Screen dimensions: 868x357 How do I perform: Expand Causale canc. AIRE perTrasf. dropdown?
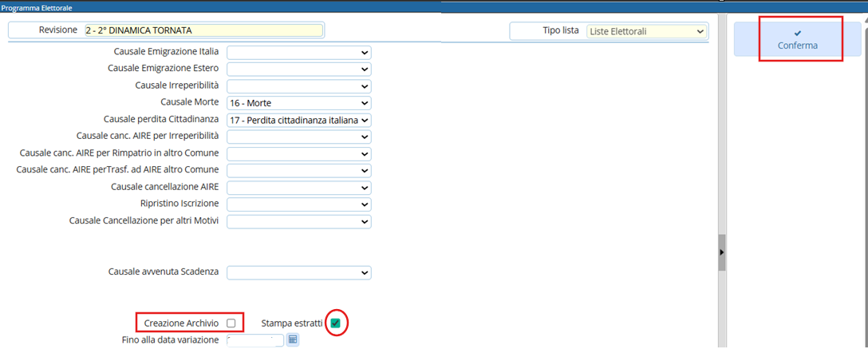299,170
